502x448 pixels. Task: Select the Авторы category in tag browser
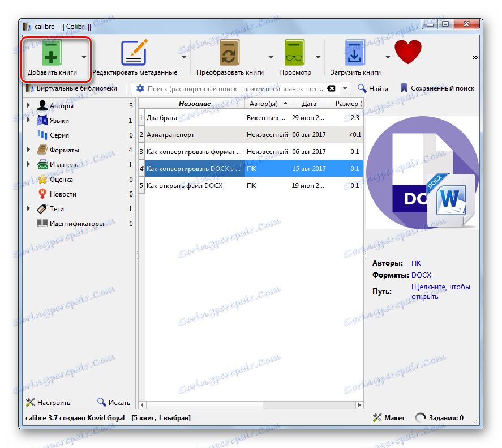click(62, 106)
